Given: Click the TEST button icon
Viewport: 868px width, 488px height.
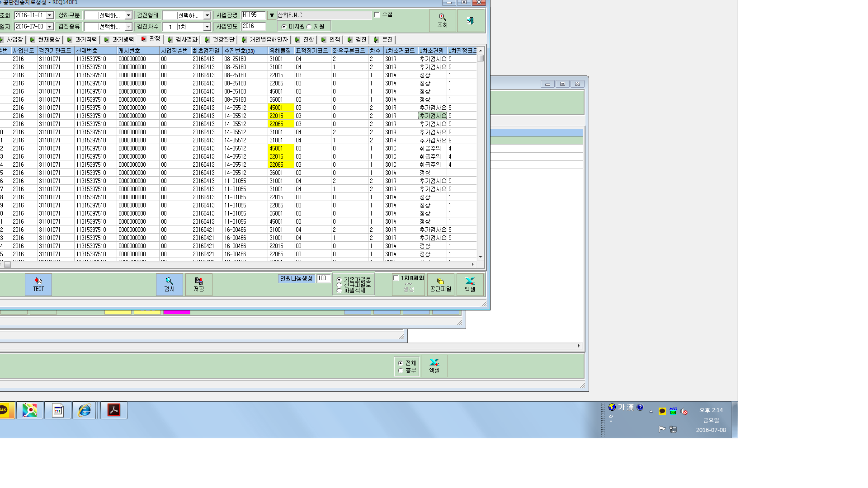Looking at the screenshot, I should pos(38,285).
